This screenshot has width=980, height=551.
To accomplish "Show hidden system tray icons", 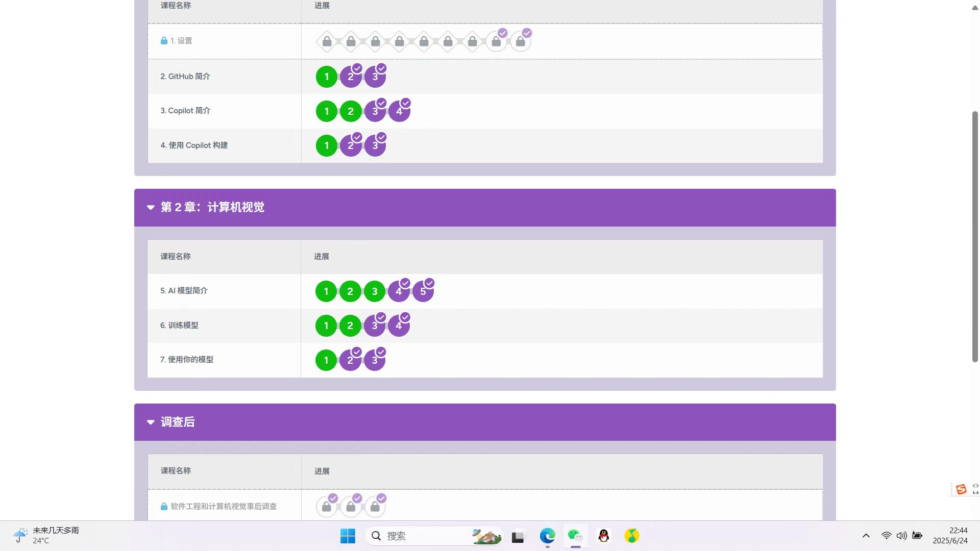I will point(866,536).
